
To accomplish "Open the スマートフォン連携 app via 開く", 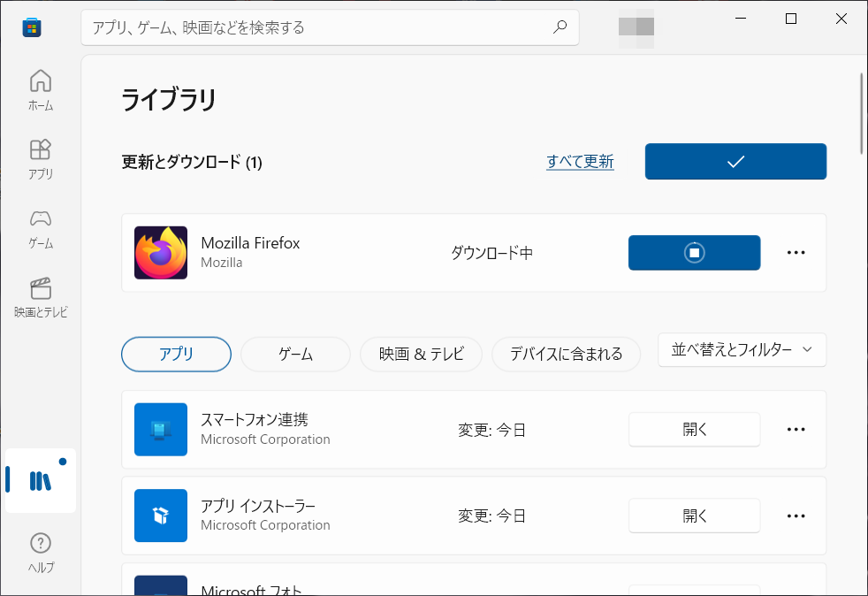I will coord(694,429).
